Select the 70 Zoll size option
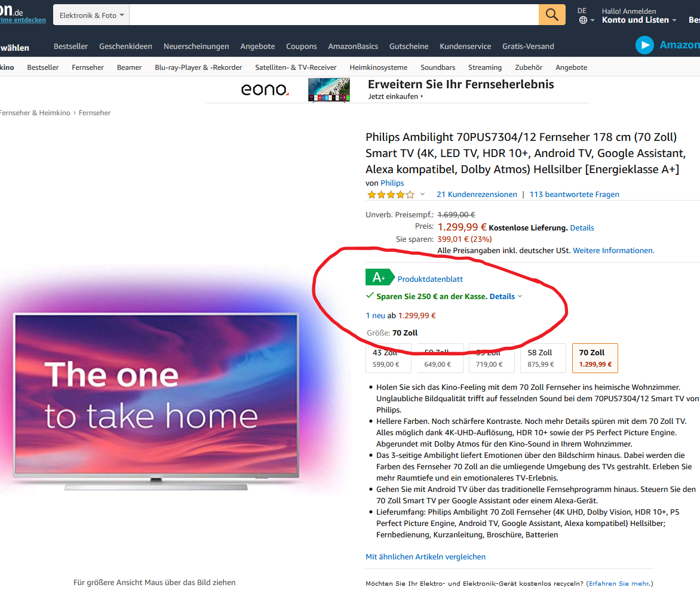This screenshot has width=700, height=600. tap(595, 358)
